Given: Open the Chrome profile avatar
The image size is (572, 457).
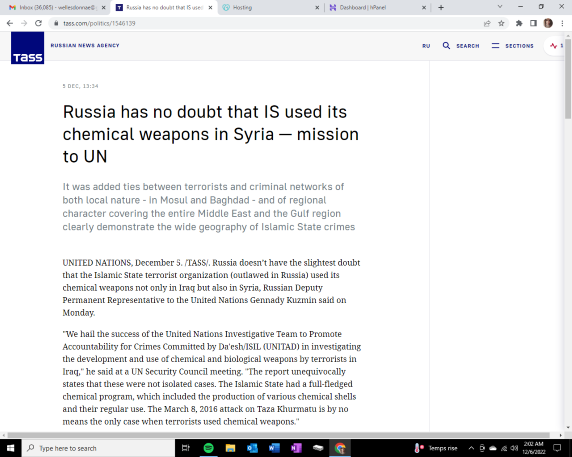Looking at the screenshot, I should (548, 23).
